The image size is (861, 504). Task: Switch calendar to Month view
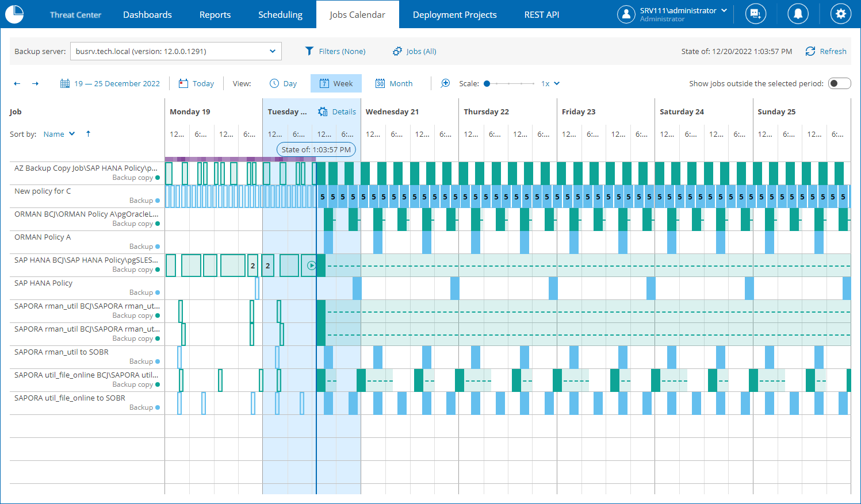[x=393, y=83]
